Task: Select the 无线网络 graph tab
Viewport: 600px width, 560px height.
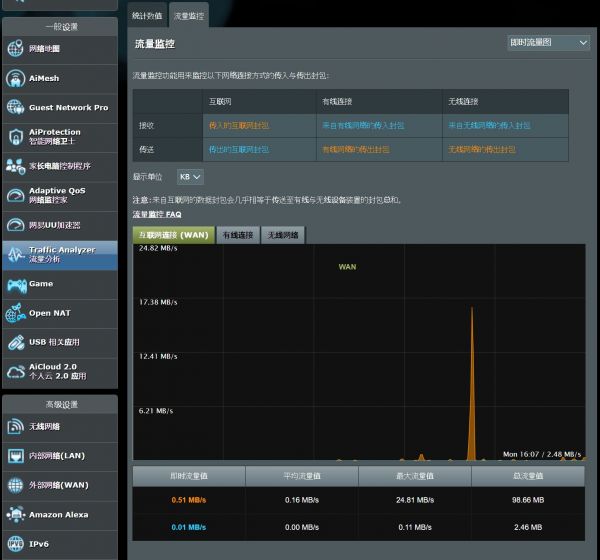Action: (x=283, y=235)
